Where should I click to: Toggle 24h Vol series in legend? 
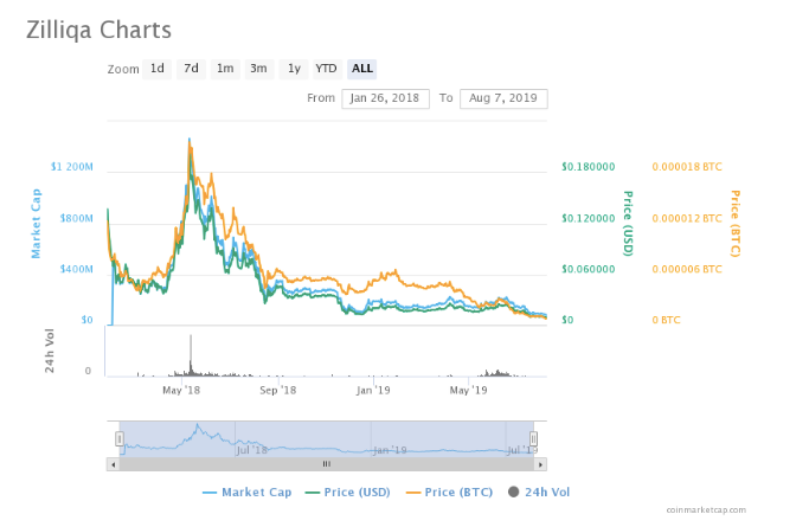tap(539, 492)
